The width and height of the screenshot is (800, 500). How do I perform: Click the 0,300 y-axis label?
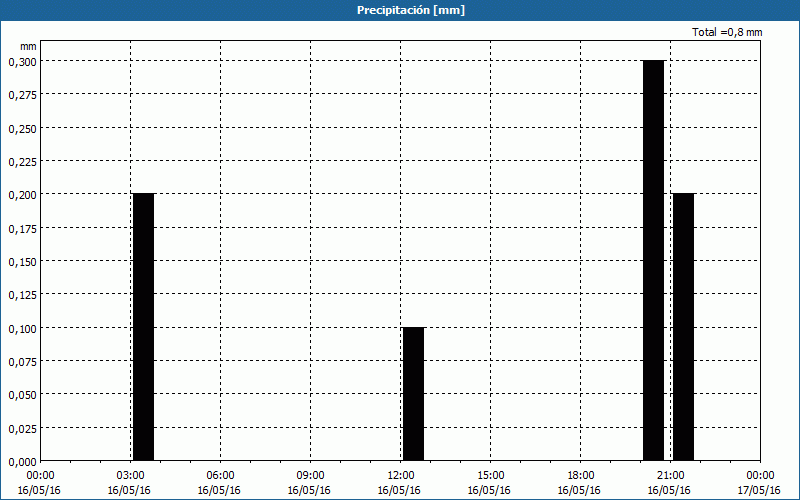tap(22, 61)
